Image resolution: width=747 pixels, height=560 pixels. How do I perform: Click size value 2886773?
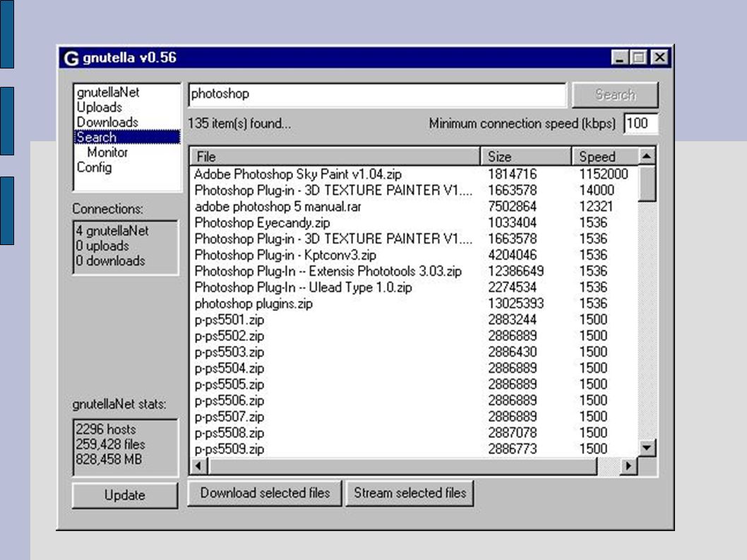coord(512,449)
